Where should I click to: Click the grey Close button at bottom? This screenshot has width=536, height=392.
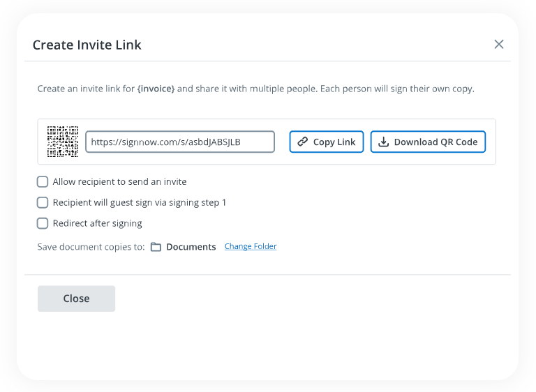(x=76, y=299)
